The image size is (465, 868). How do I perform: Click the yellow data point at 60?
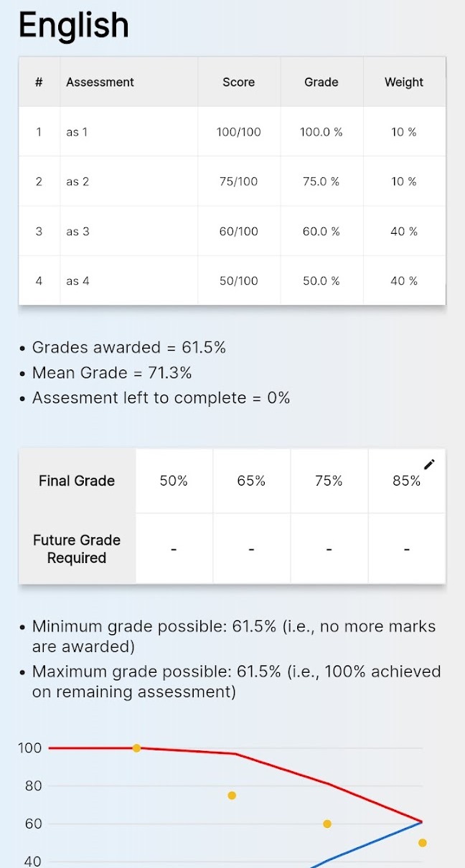[x=327, y=824]
